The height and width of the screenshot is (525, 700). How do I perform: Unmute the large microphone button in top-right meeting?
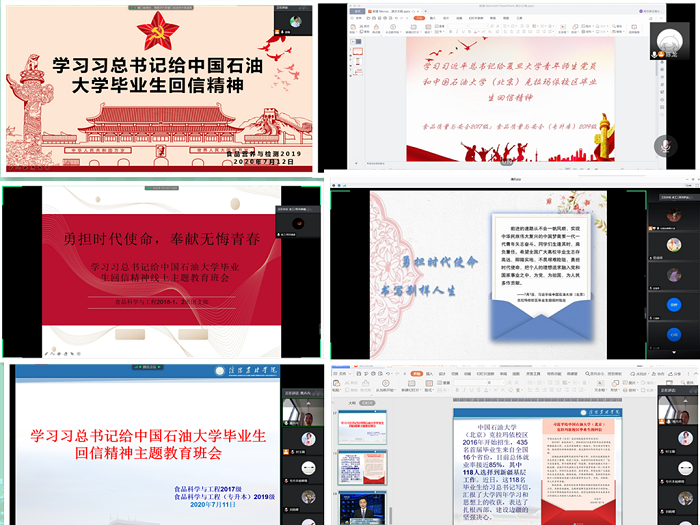664,147
